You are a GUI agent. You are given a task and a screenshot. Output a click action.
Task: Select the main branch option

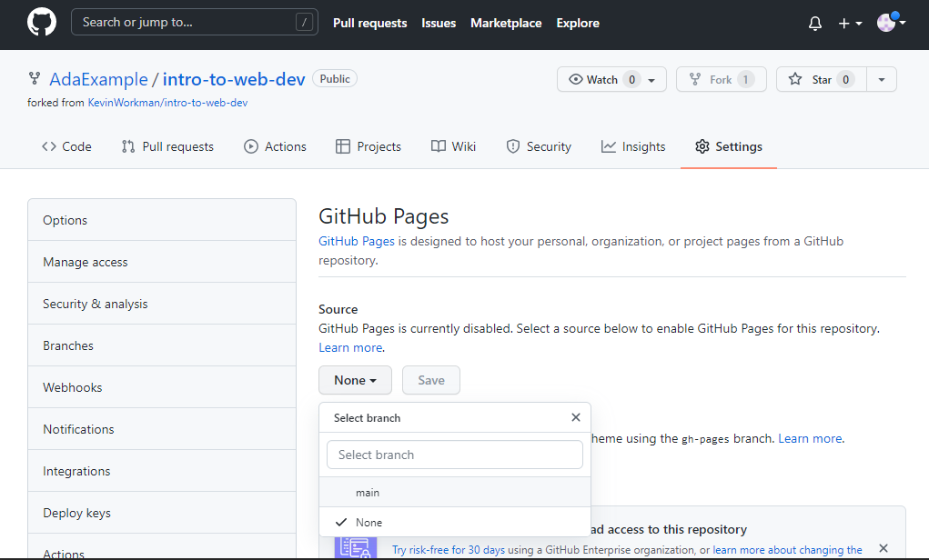454,493
